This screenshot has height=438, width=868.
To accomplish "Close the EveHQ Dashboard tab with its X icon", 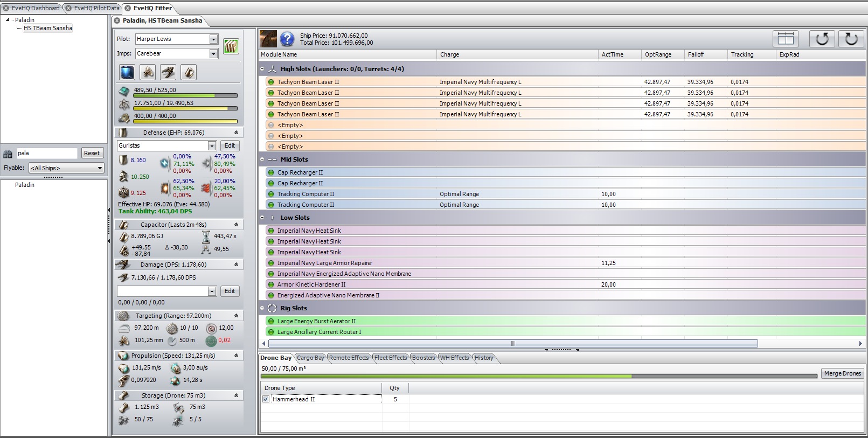I will (x=6, y=8).
